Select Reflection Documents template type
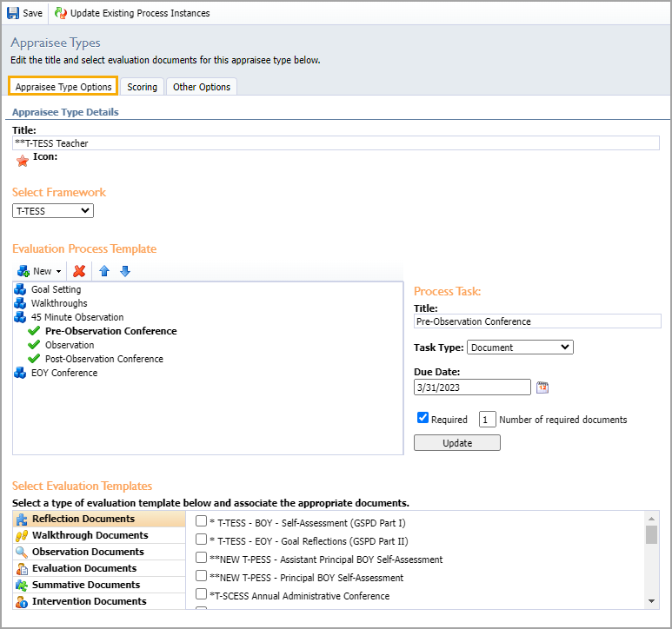The width and height of the screenshot is (672, 629). (99, 519)
